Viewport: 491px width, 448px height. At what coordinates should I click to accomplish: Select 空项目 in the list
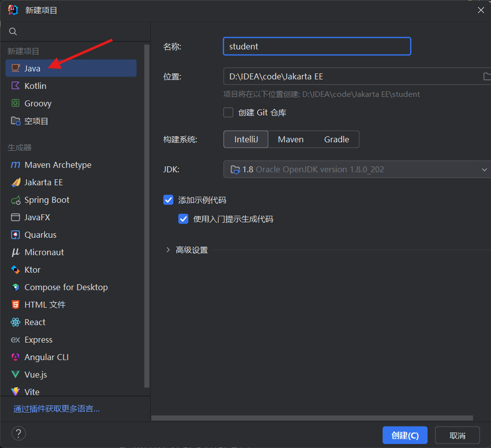pos(71,121)
